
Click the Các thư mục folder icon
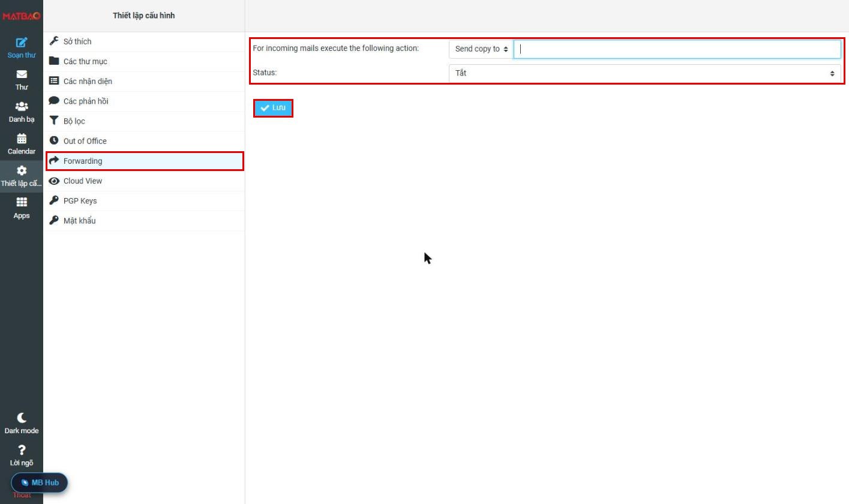[x=54, y=61]
